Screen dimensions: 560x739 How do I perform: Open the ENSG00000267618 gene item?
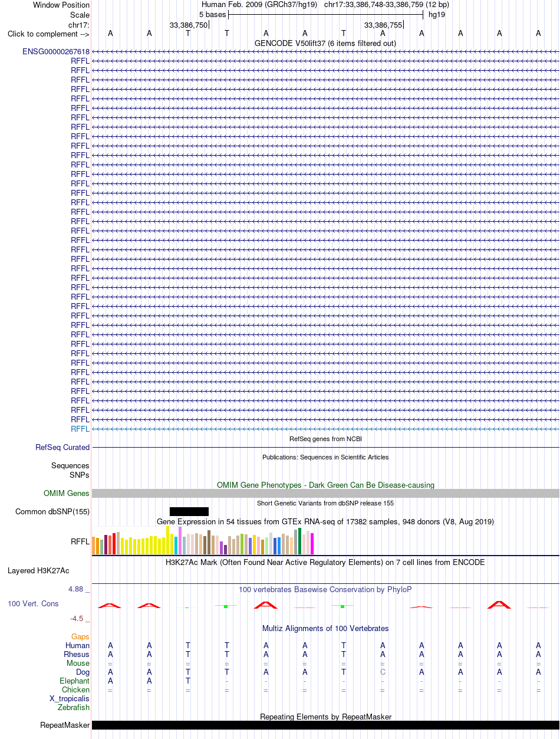56,51
